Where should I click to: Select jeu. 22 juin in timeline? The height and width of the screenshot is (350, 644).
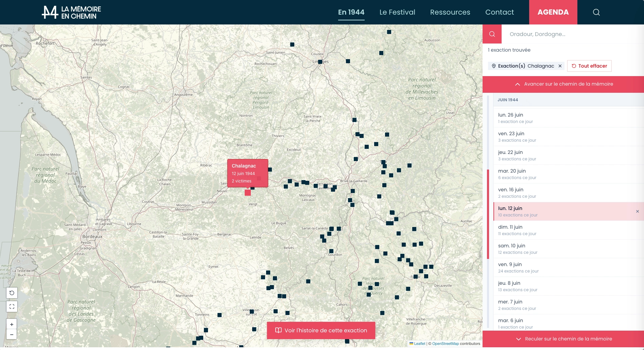tap(569, 155)
